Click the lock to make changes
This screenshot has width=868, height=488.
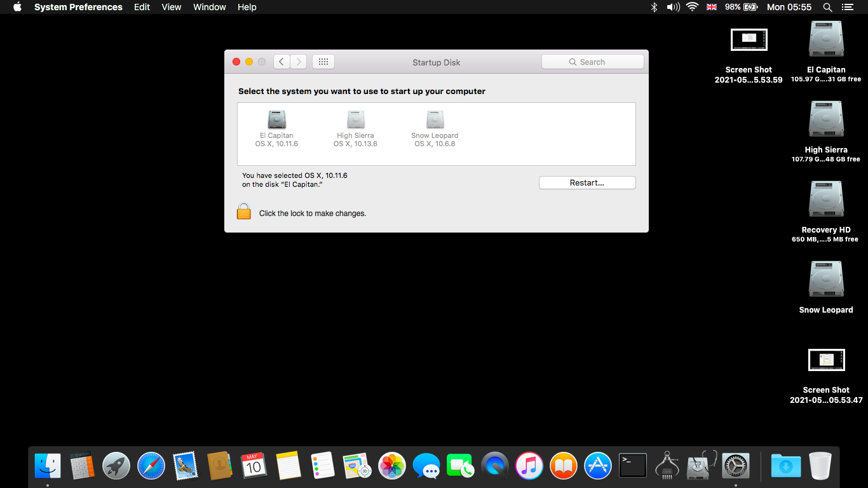pos(244,212)
